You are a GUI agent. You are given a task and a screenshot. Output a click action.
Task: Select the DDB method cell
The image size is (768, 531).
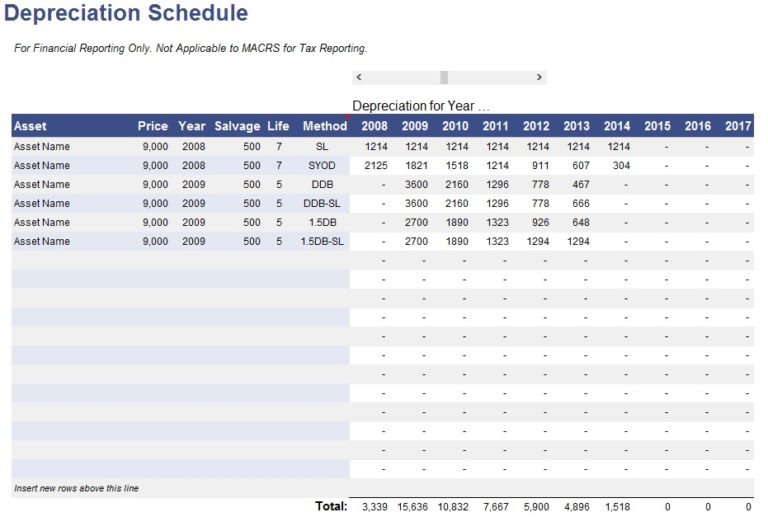[322, 185]
